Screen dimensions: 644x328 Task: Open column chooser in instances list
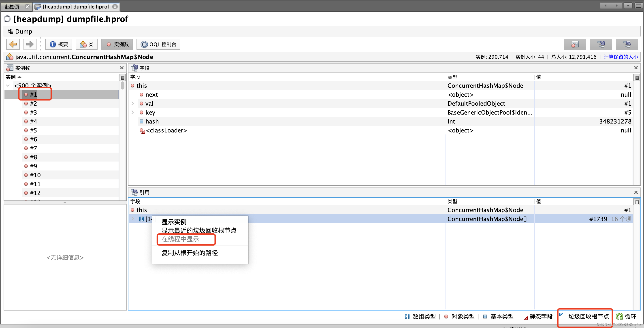click(122, 77)
